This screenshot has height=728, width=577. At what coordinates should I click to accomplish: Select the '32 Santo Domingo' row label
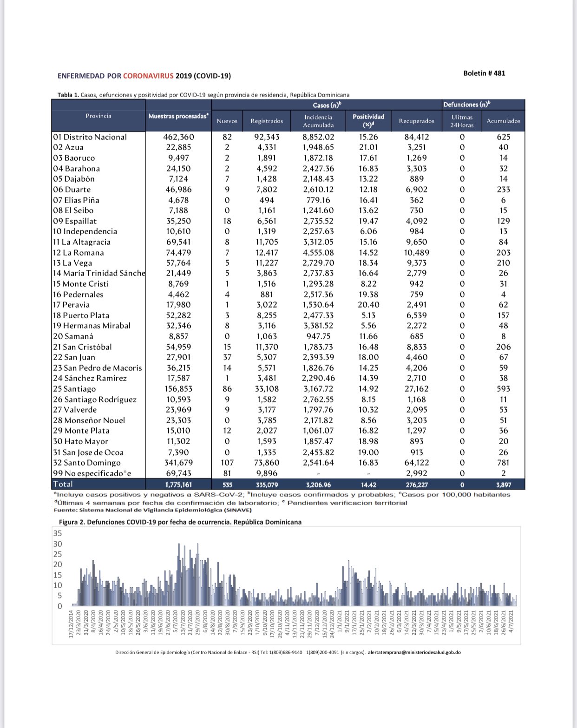pos(87,463)
